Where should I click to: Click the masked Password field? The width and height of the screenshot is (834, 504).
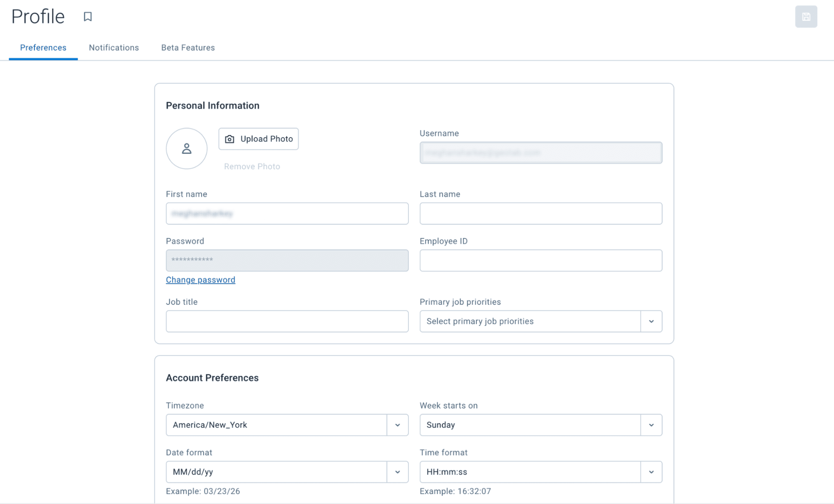click(x=287, y=260)
